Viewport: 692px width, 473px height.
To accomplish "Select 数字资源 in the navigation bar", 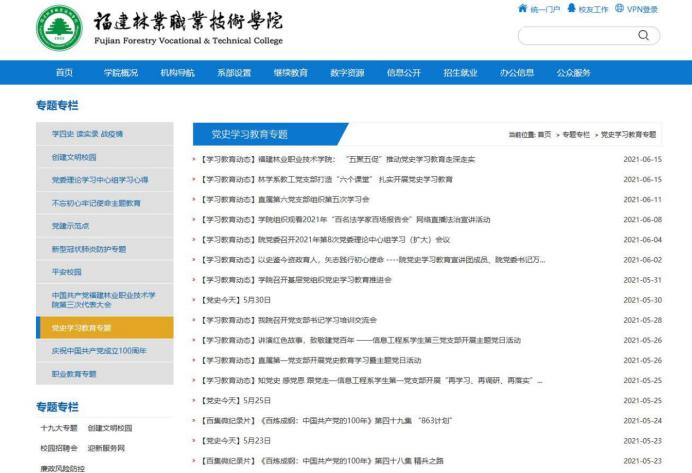I will coord(346,72).
